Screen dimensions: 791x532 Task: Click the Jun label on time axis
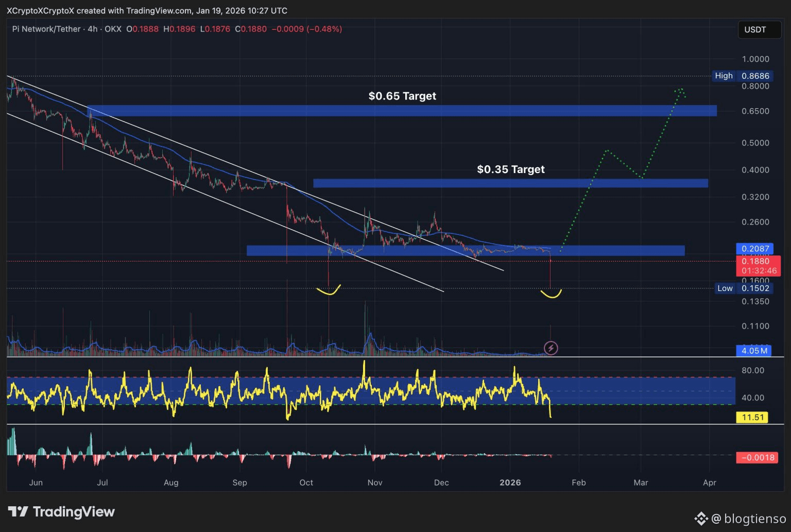point(36,483)
